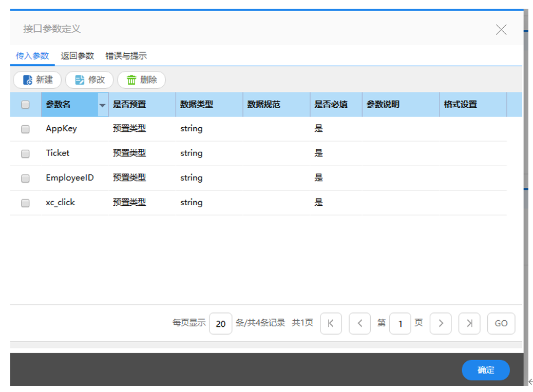Close the 接口参数定义 dialog
This screenshot has height=392, width=533.
pos(501,30)
